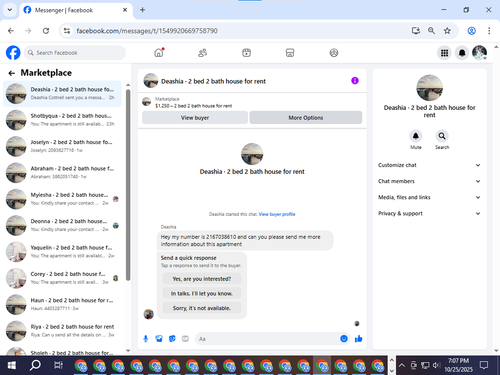Image resolution: width=500 pixels, height=375 pixels.
Task: Open the Friends icon in the top navigation
Action: click(x=203, y=53)
